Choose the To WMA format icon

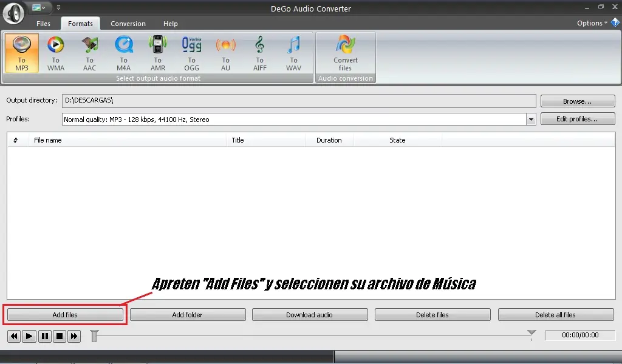click(x=55, y=53)
